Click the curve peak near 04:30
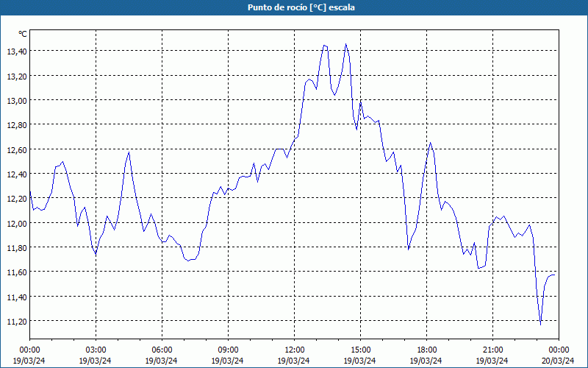The height and width of the screenshot is (368, 588). pos(129,152)
